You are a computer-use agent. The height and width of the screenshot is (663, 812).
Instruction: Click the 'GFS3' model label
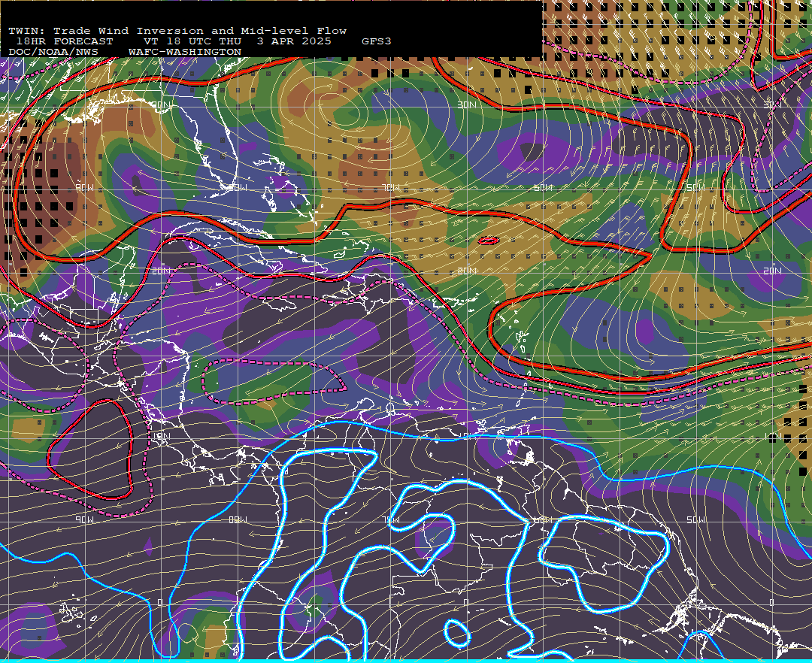pos(376,41)
